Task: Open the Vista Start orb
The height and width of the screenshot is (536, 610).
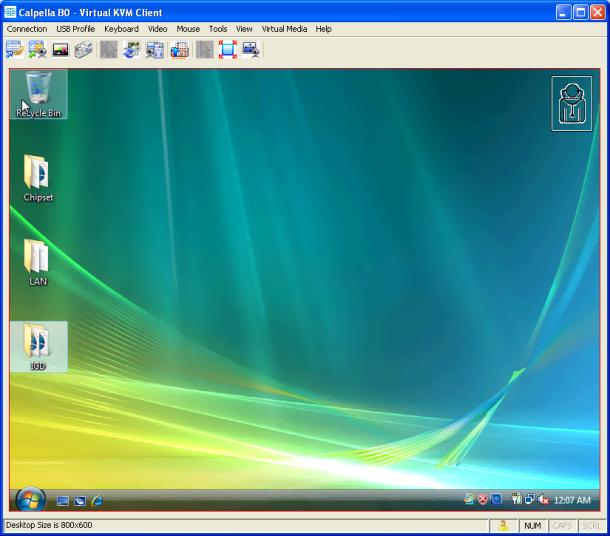Action: (30, 499)
